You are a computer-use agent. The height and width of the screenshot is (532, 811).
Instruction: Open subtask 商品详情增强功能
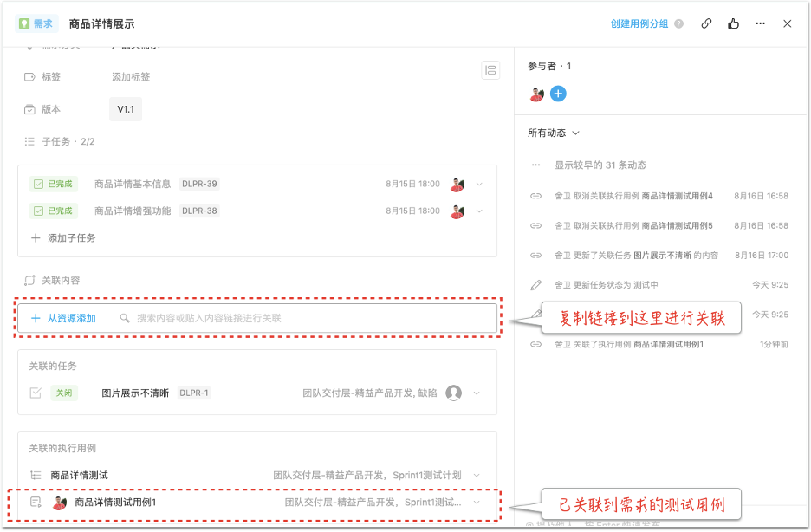pyautogui.click(x=133, y=211)
